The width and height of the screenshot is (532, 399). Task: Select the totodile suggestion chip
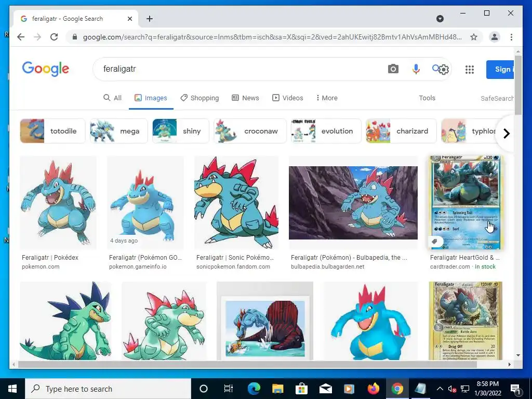coord(52,131)
